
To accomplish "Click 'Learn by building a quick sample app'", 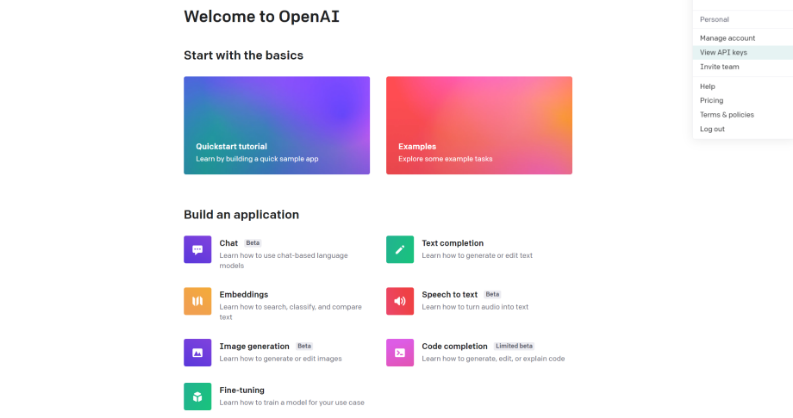I will tap(257, 159).
